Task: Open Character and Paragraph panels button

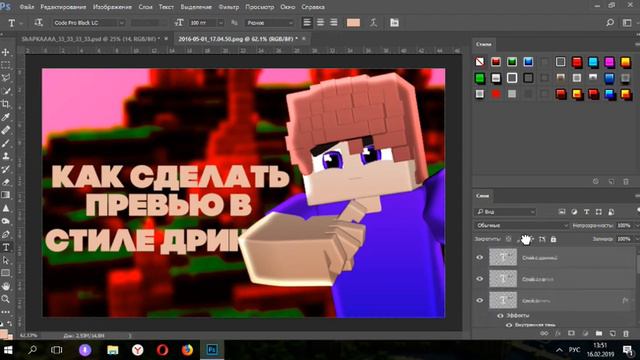Action: tap(394, 23)
